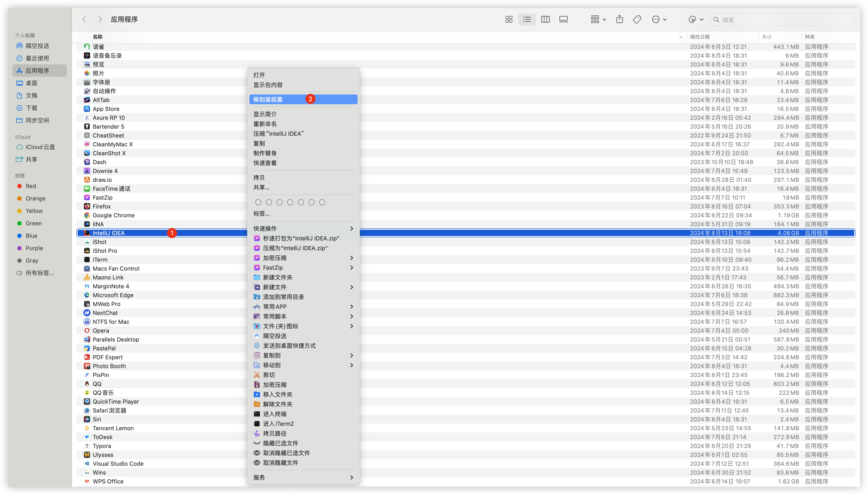This screenshot has width=868, height=495.
Task: Click the share toolbar icon
Action: coord(619,19)
